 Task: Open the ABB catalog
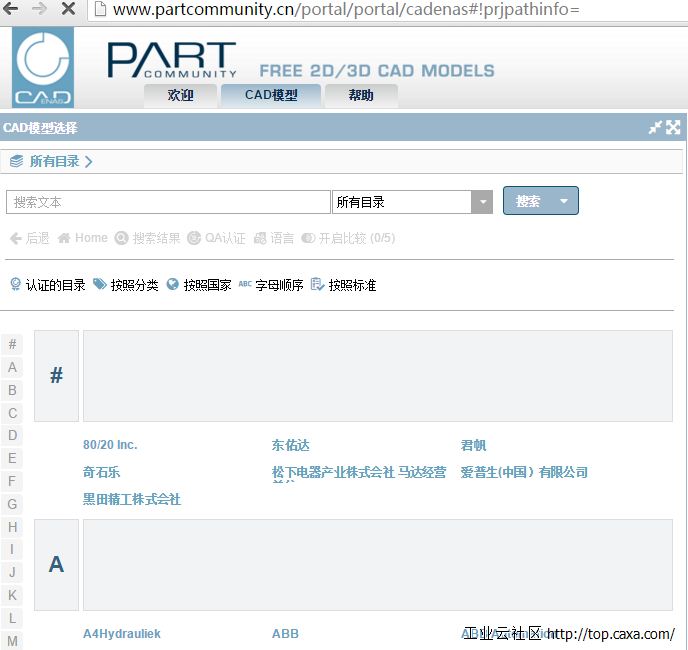285,634
